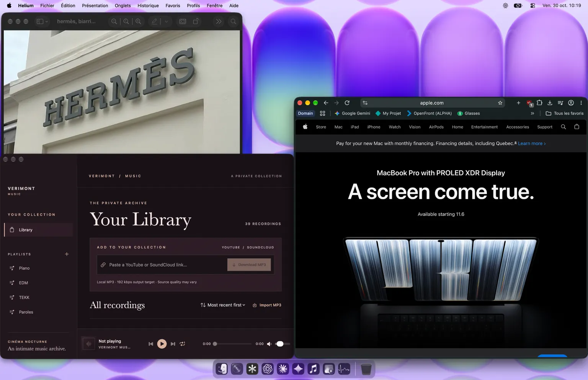
Task: Toggle repeat in the Verimont player
Action: [183, 344]
